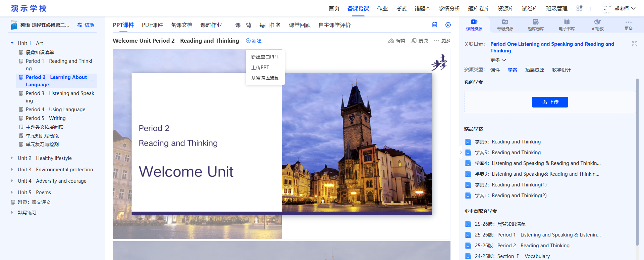
Task: Click the target settings icon beside tabs
Action: pos(448,25)
